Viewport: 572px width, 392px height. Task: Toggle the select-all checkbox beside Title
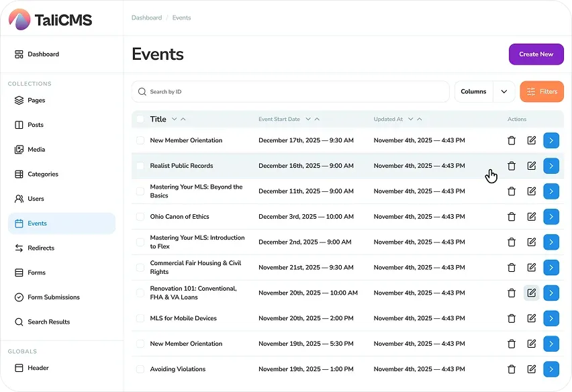click(x=140, y=119)
